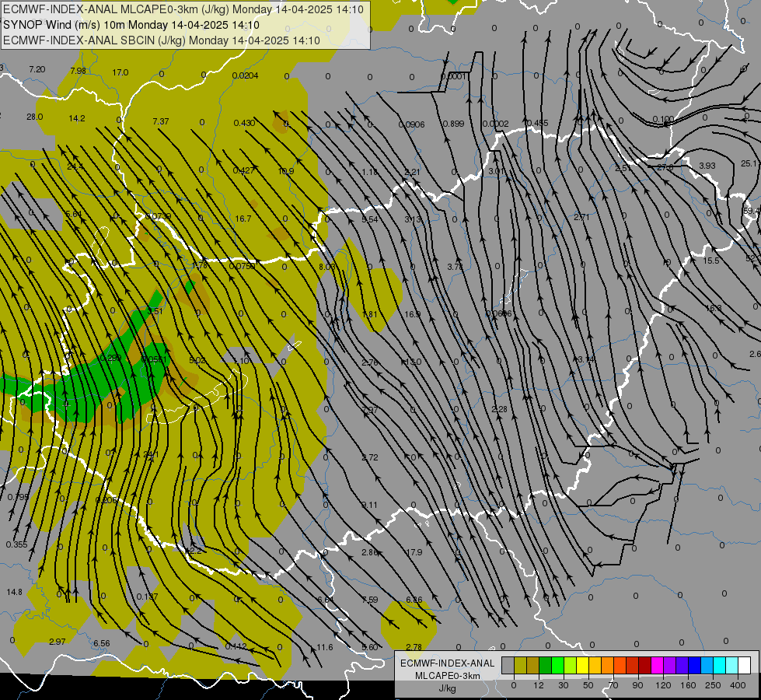Click the map value '15.5'

[x=711, y=261]
